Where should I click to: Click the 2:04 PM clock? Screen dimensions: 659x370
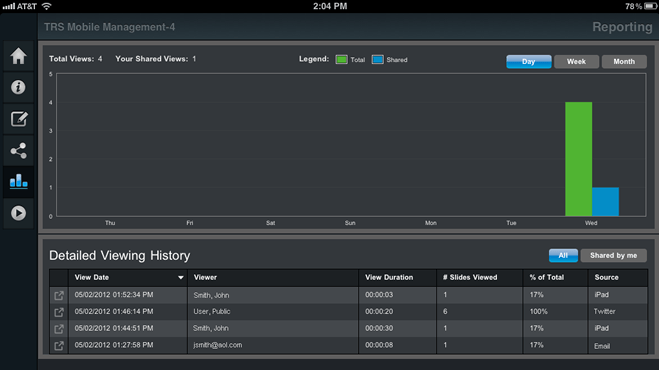point(330,6)
